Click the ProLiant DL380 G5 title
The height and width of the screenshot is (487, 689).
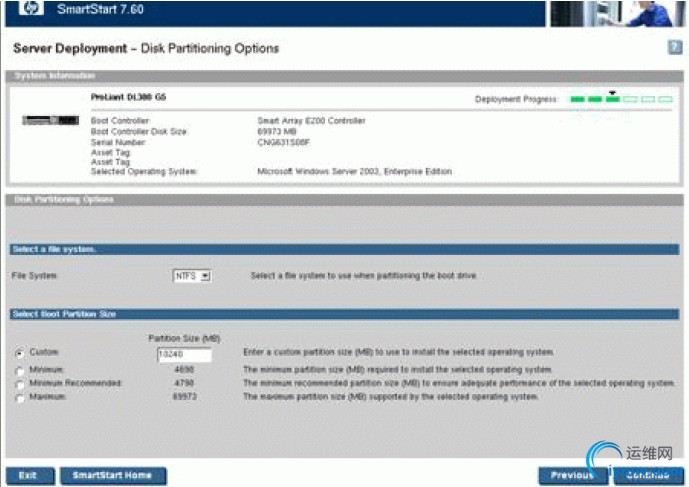point(128,97)
